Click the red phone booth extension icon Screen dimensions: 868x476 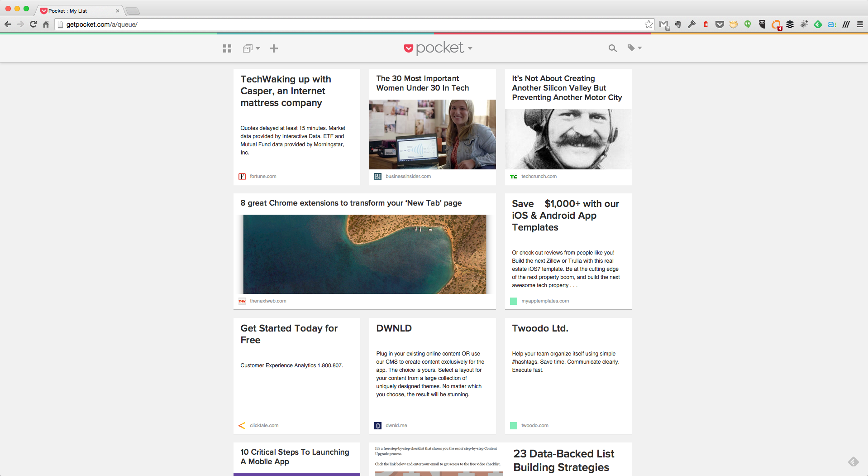pos(706,24)
